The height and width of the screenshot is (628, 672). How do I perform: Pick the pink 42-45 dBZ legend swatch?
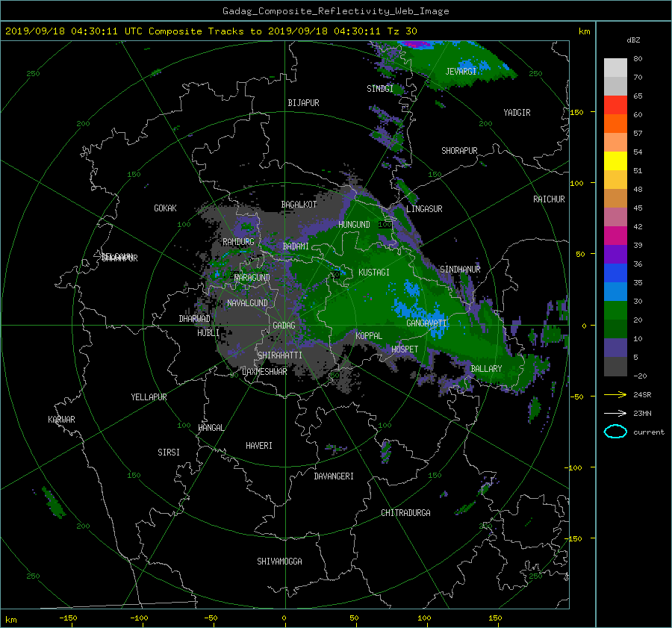pos(615,217)
